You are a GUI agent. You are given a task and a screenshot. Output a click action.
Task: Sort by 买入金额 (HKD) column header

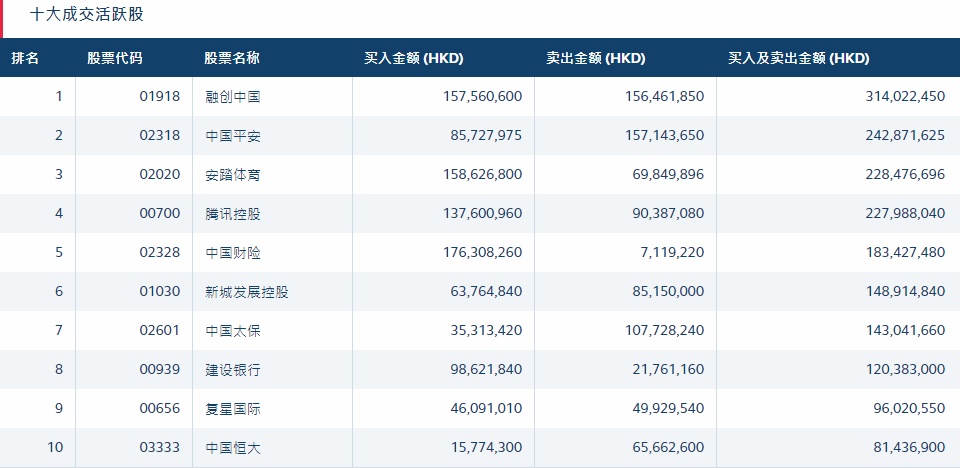(413, 58)
